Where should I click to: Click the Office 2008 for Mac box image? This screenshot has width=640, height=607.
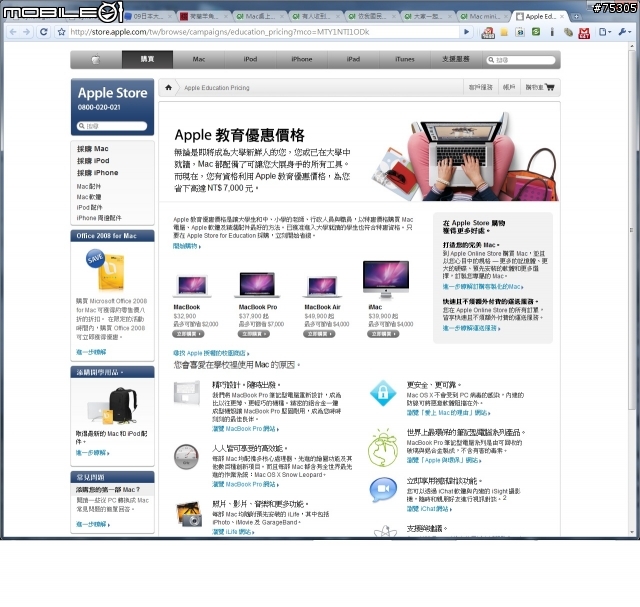[x=106, y=270]
